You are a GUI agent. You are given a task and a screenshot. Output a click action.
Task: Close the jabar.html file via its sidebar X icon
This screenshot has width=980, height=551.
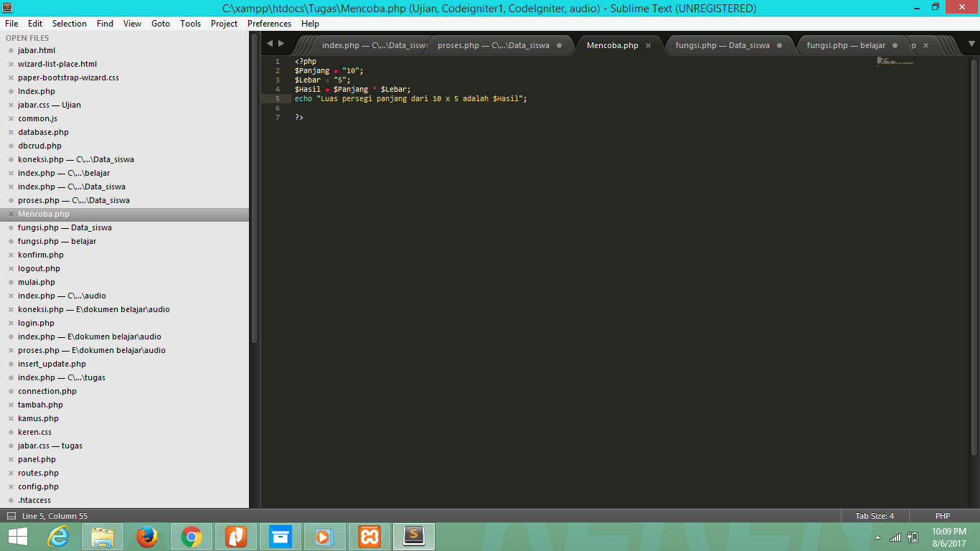click(9, 50)
